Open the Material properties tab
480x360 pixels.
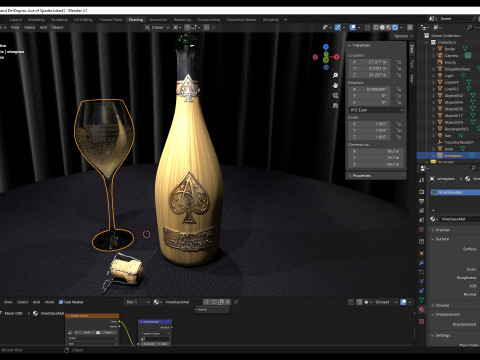(422, 309)
